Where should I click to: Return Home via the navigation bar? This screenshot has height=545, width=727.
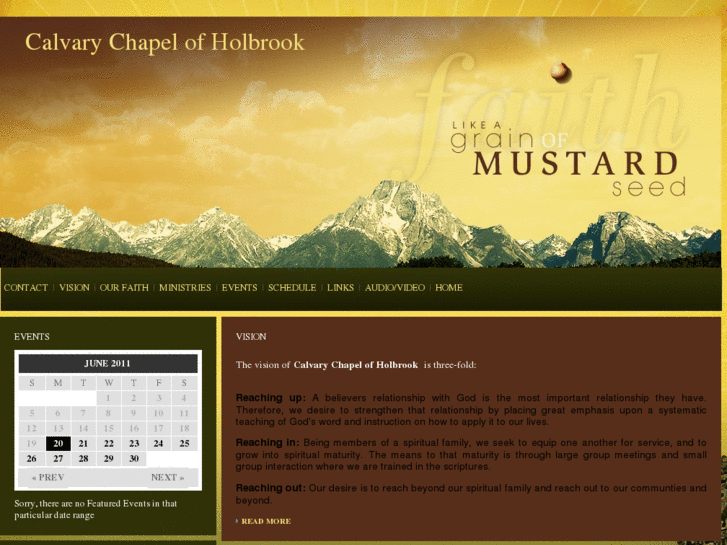(x=449, y=288)
